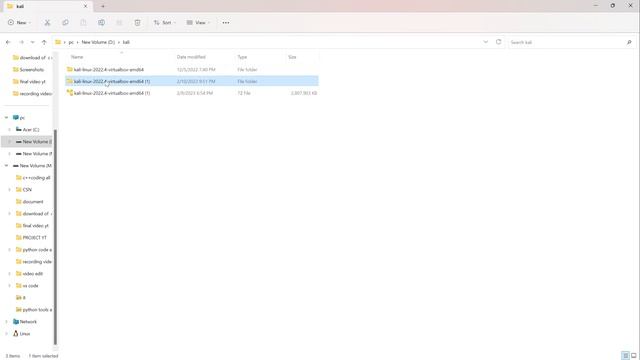The image size is (640, 360).
Task: Open recent locations dropdown arrow
Action: pyautogui.click(x=33, y=42)
